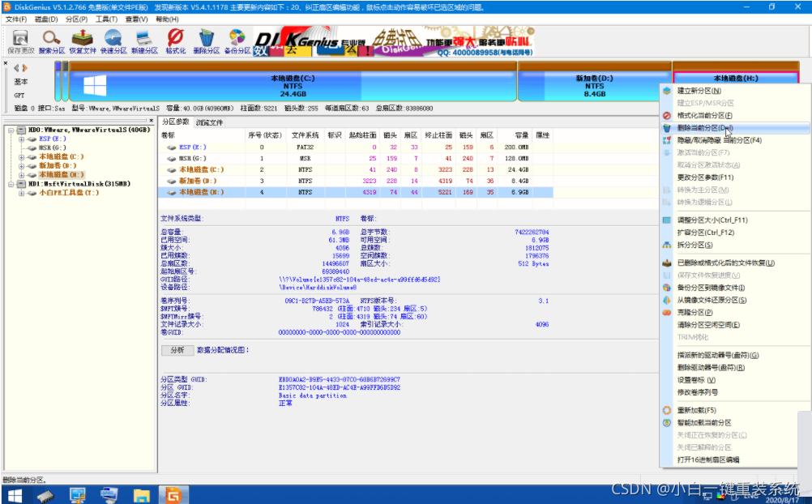
Task: Expand the 小白PE工具盘 (Y:) tree node
Action: pyautogui.click(x=21, y=193)
